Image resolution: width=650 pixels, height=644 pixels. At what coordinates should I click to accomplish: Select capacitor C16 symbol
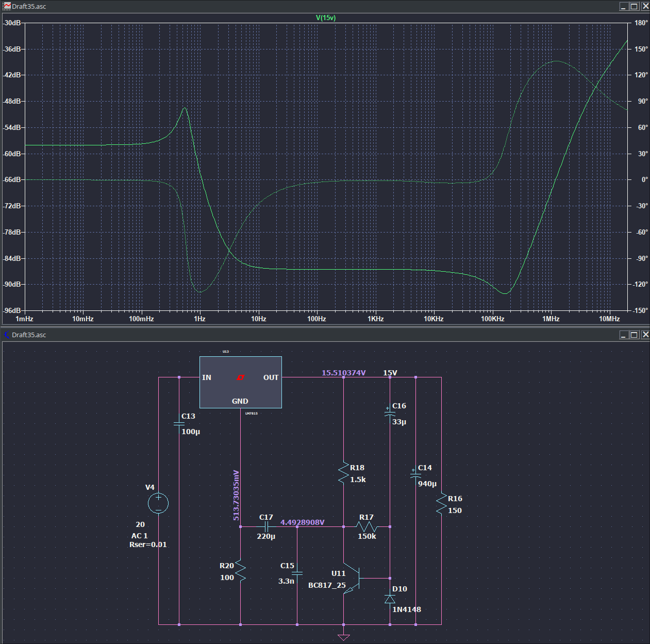pos(390,414)
